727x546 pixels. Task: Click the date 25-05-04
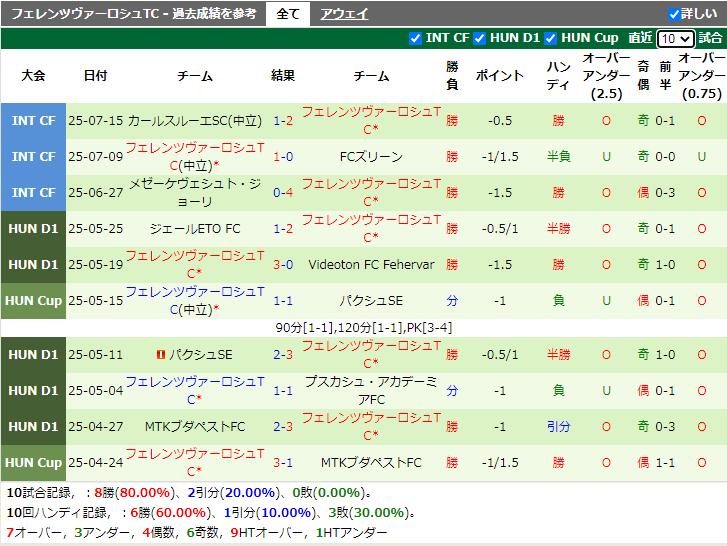[x=96, y=391]
